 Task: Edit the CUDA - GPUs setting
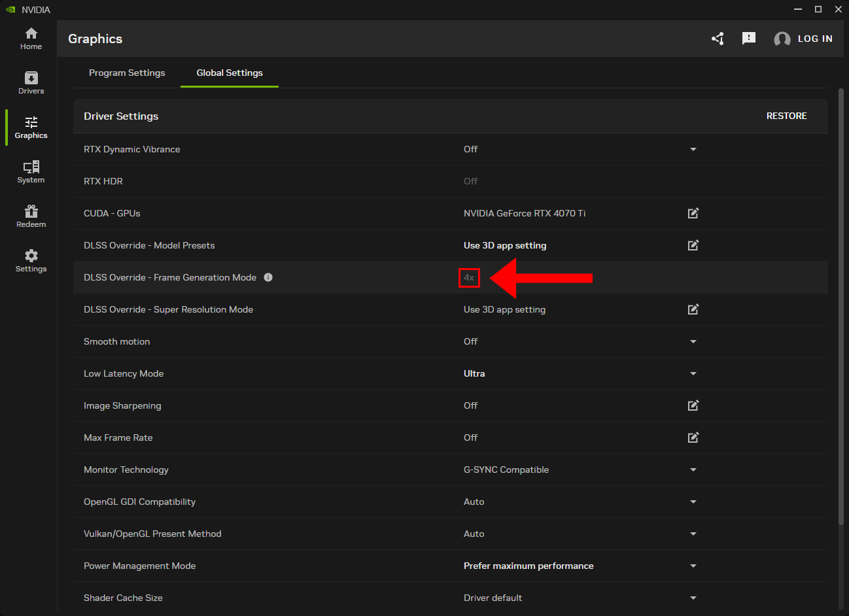tap(693, 213)
